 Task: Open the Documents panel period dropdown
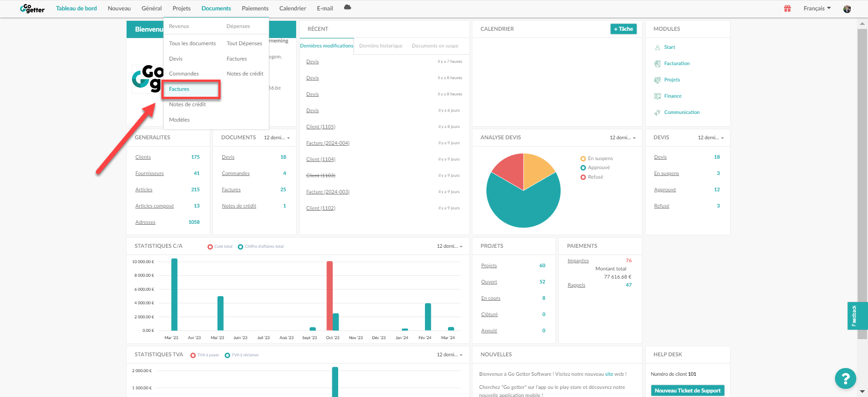pyautogui.click(x=277, y=137)
